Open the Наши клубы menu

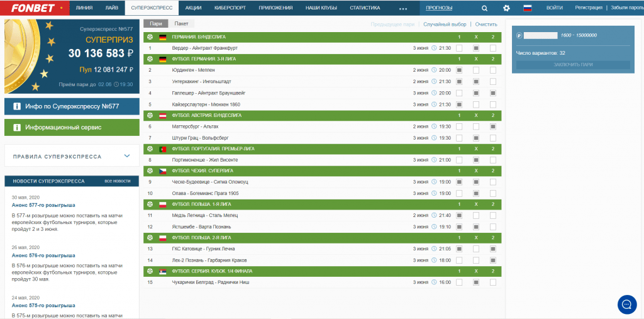click(x=321, y=8)
